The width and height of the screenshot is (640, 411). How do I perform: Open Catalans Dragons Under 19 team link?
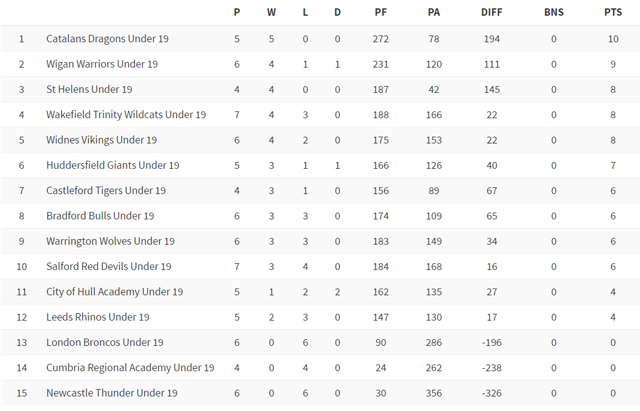[107, 39]
